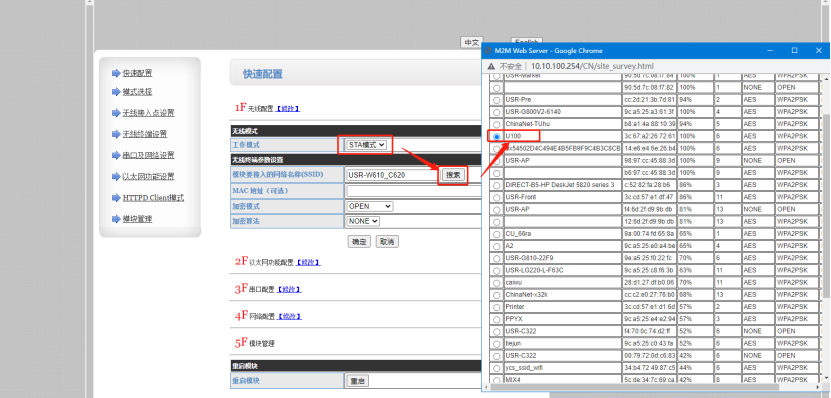This screenshot has width=831, height=398.
Task: Select the U100 network radio button
Action: 496,137
